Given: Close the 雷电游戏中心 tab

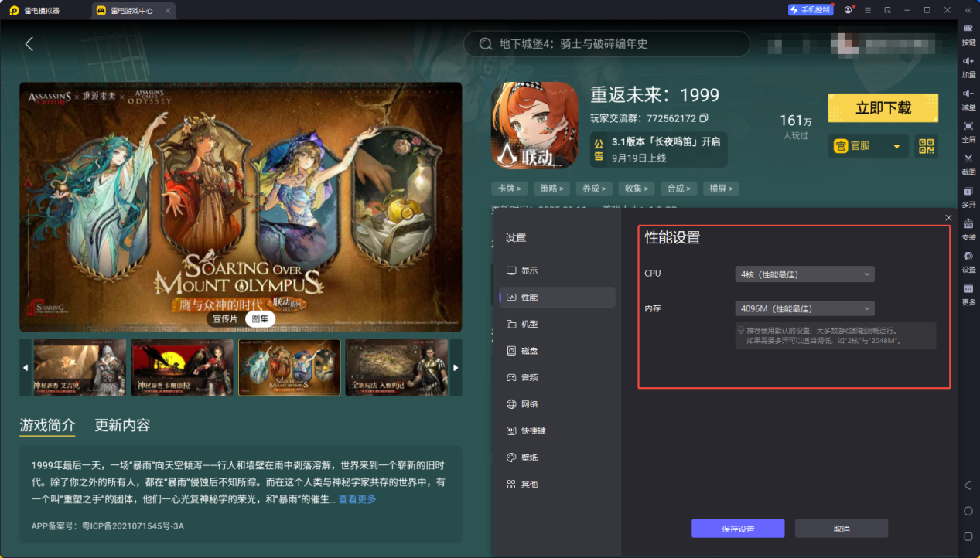Looking at the screenshot, I should pyautogui.click(x=168, y=10).
